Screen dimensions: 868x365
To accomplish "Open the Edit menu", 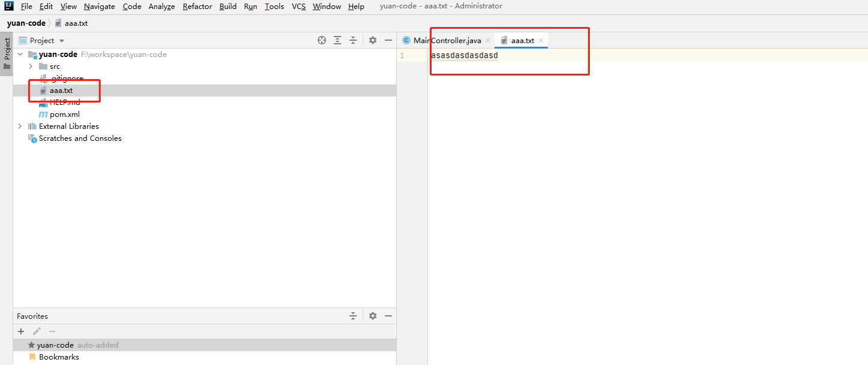I will click(46, 7).
